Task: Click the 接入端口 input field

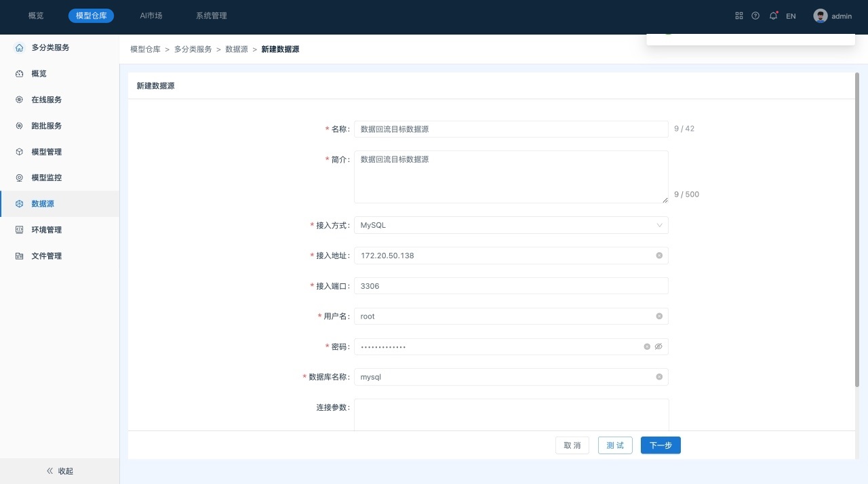Action: tap(511, 286)
